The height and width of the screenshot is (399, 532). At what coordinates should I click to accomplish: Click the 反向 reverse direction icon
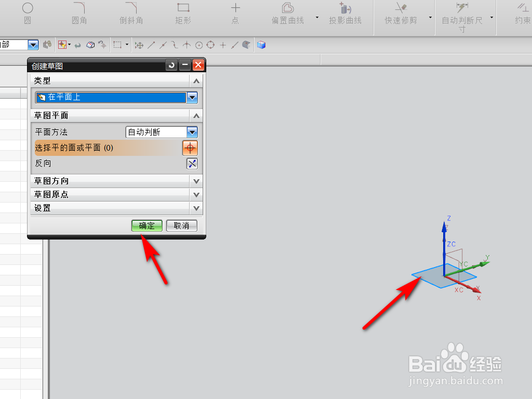click(x=192, y=164)
